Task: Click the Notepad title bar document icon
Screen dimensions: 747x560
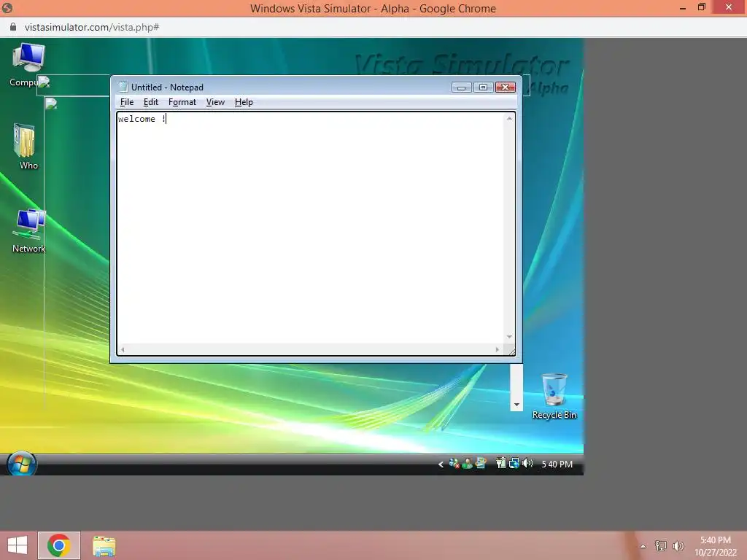Action: coord(123,87)
